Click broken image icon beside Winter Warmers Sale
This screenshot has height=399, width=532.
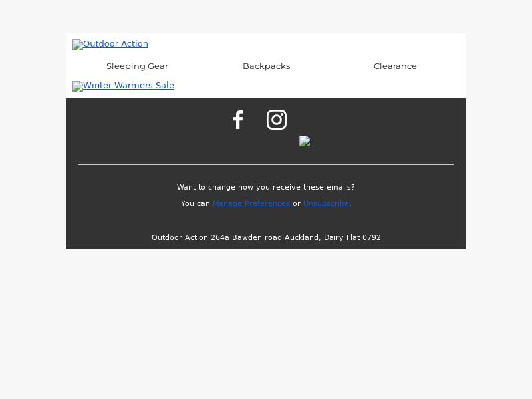[78, 86]
